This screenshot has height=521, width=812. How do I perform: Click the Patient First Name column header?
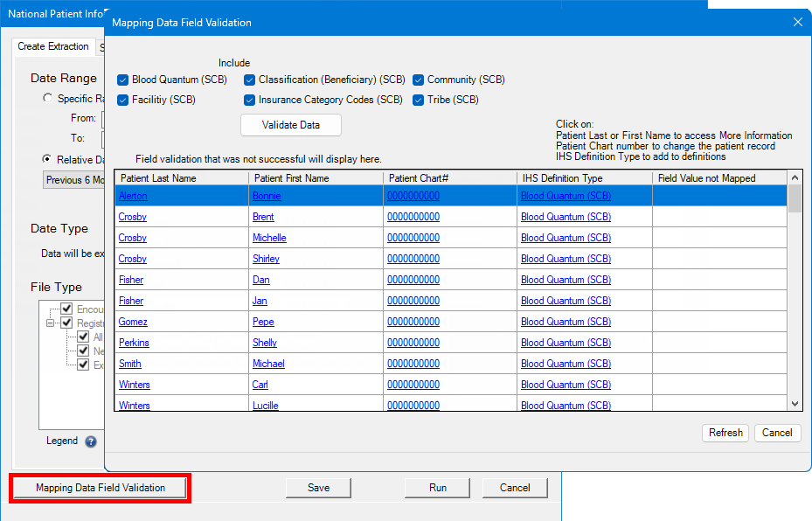(316, 178)
